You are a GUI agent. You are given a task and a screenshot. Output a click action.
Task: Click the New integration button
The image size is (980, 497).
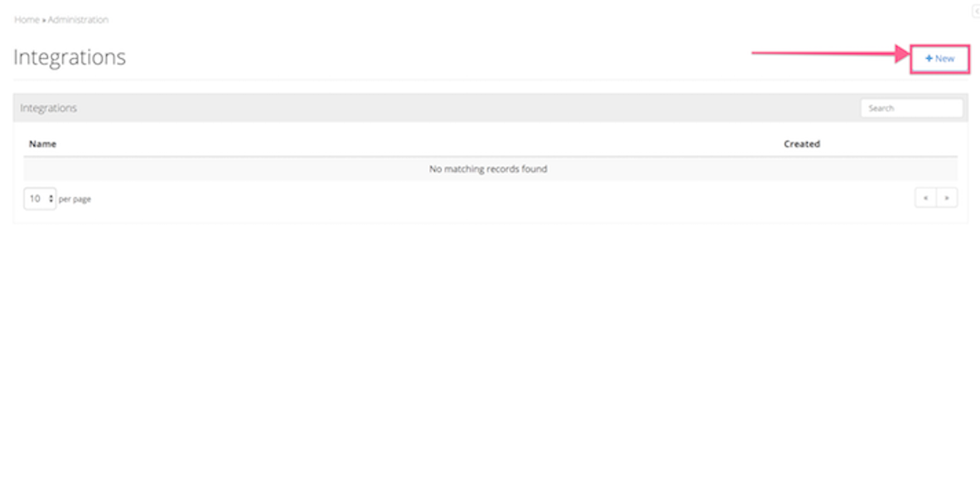point(939,59)
